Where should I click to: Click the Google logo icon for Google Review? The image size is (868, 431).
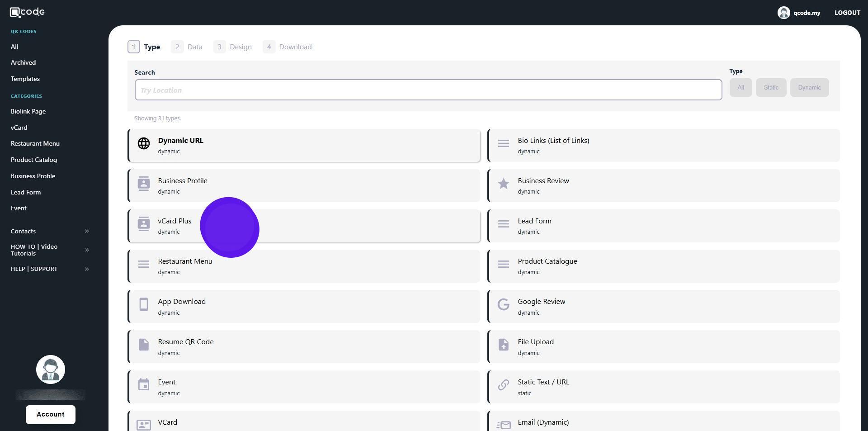pos(503,305)
